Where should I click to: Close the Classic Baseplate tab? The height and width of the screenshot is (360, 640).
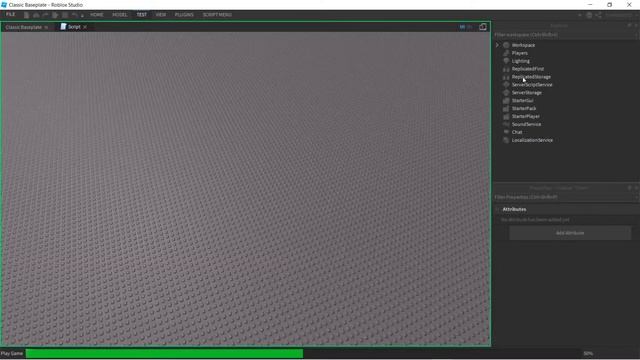(x=46, y=27)
